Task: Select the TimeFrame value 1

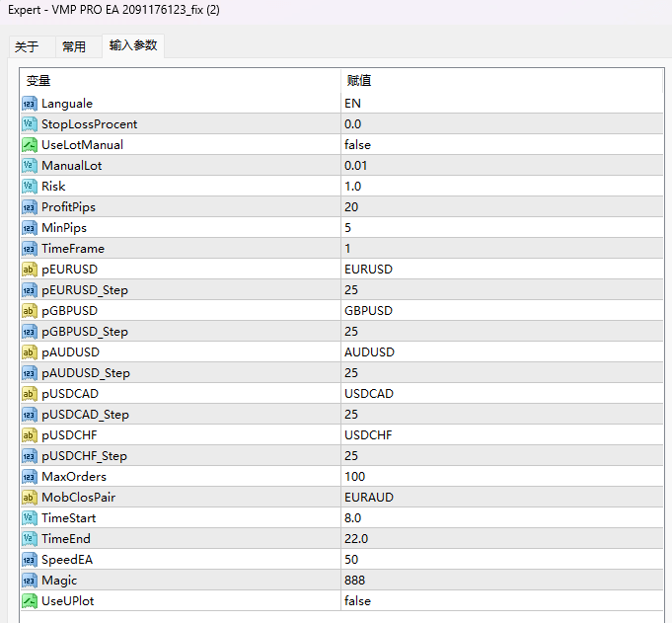Action: (347, 249)
